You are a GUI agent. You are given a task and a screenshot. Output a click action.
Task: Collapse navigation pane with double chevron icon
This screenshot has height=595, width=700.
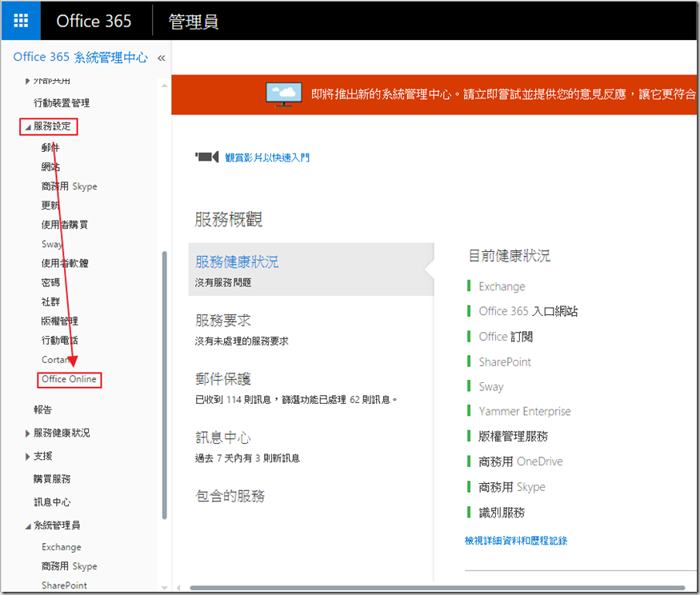tap(161, 58)
